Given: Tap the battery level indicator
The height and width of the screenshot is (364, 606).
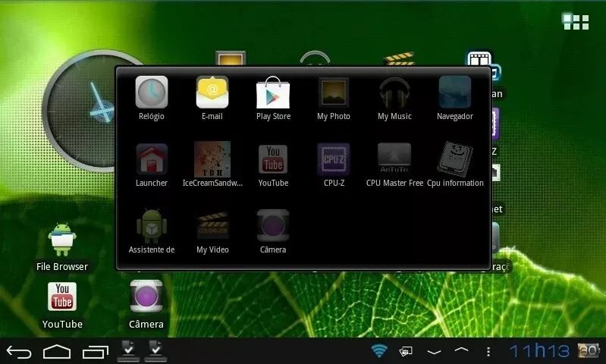Looking at the screenshot, I should (x=589, y=350).
